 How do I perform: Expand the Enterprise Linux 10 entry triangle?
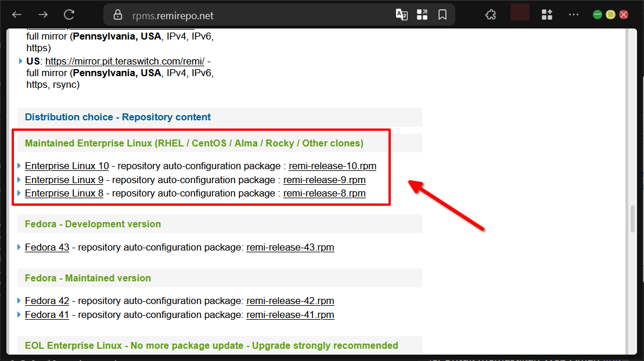(x=19, y=166)
